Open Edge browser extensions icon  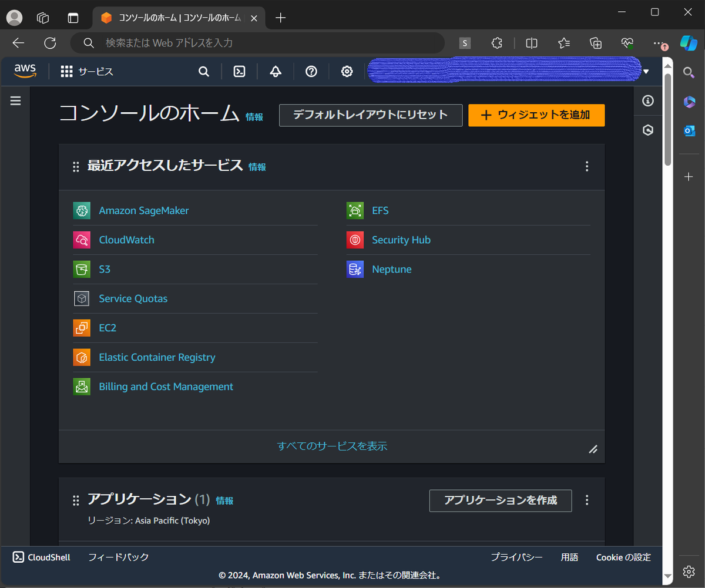(x=497, y=43)
